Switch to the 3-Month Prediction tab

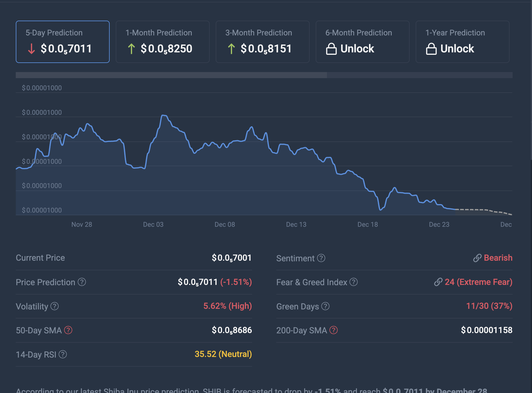coord(262,41)
